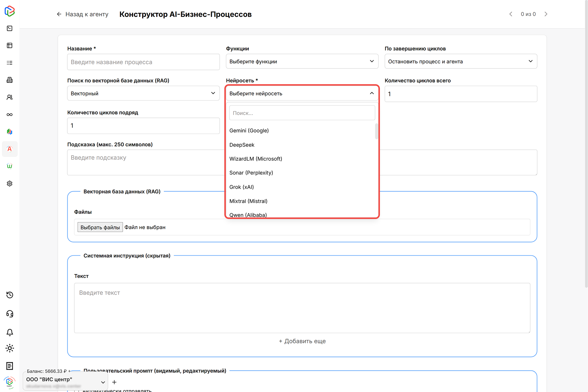The image size is (588, 392).
Task: Expand the Функции dropdown
Action: [x=302, y=62]
